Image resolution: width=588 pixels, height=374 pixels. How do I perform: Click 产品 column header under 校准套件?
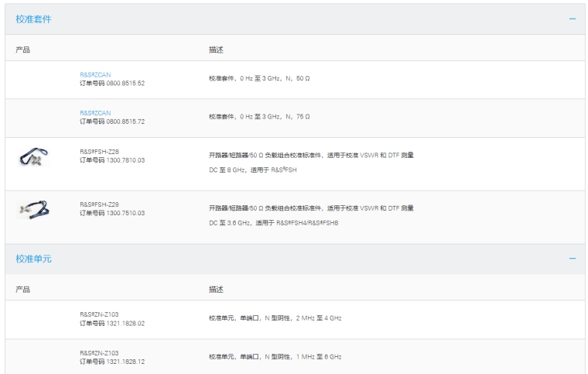pos(23,50)
